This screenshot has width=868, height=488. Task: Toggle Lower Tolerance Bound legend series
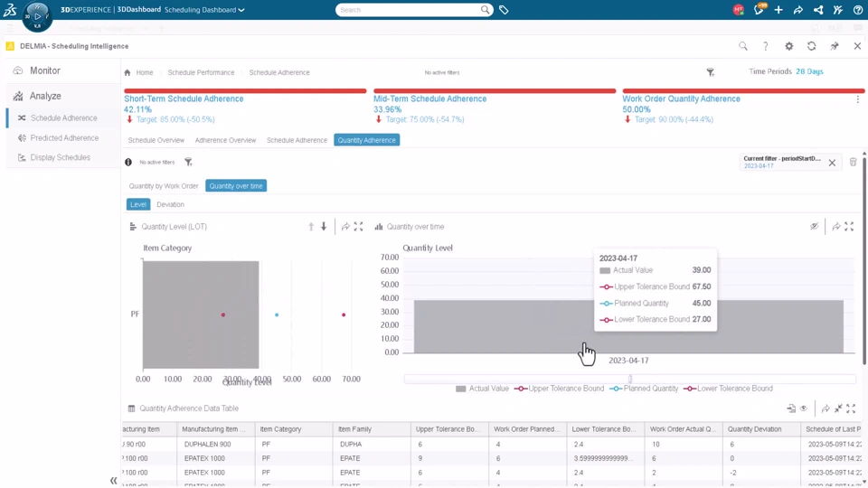point(728,389)
